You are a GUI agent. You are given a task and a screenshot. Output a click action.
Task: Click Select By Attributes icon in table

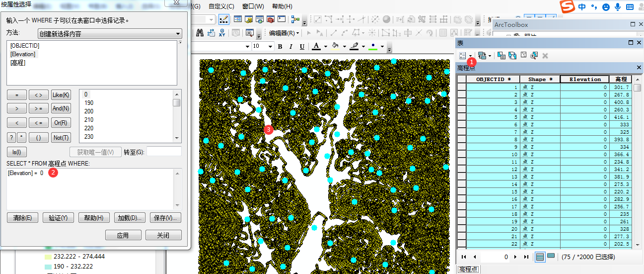[x=501, y=56]
